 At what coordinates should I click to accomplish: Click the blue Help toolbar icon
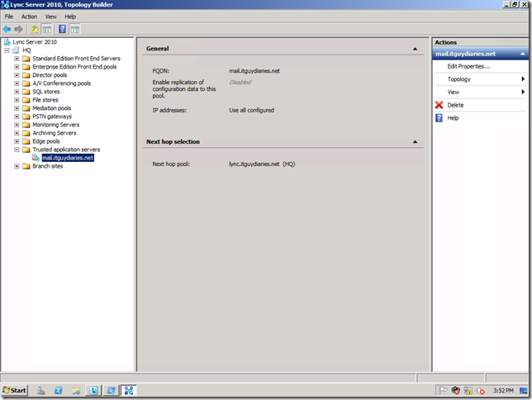pyautogui.click(x=63, y=29)
